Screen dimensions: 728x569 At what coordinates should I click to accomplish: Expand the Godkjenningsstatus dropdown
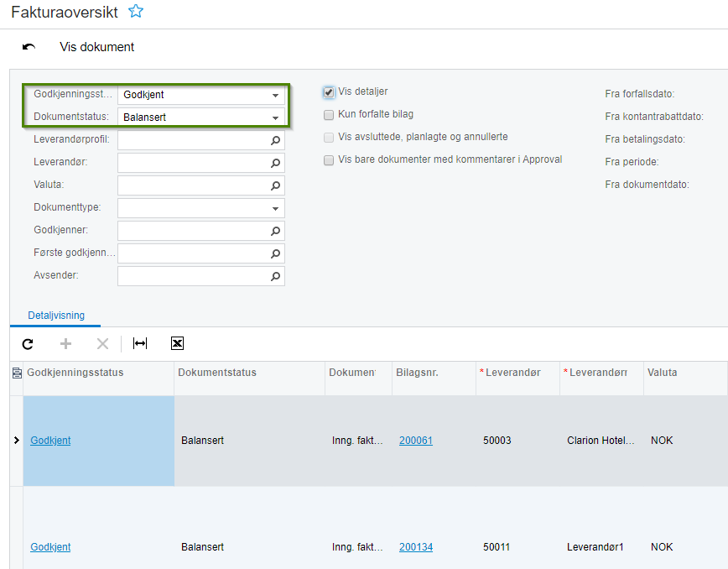[x=275, y=95]
